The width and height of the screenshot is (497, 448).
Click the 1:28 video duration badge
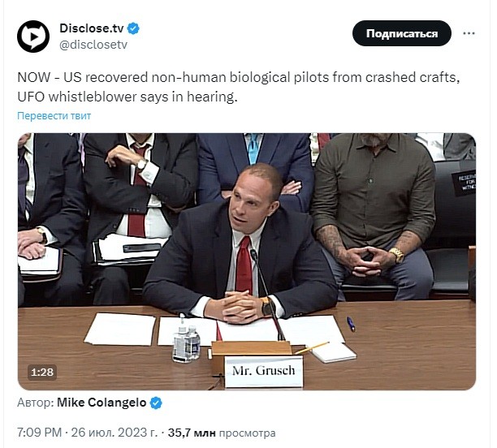click(42, 372)
